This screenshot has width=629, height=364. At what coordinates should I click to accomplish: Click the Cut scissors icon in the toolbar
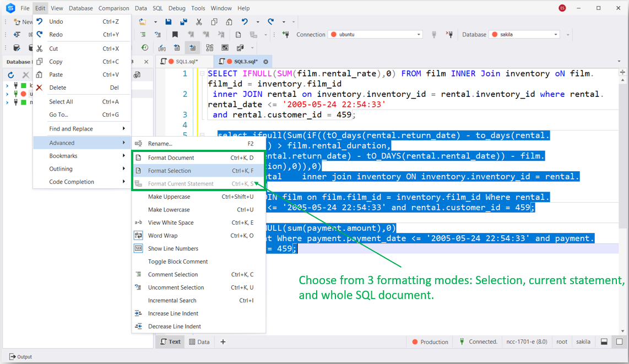pyautogui.click(x=198, y=22)
